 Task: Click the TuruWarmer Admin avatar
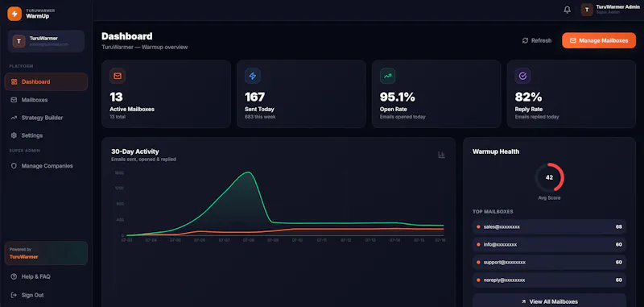point(587,10)
